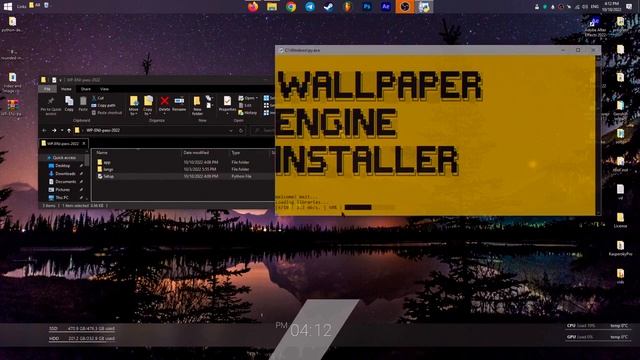This screenshot has height=360, width=640.
Task: Go up one folder level
Action: click(69, 131)
